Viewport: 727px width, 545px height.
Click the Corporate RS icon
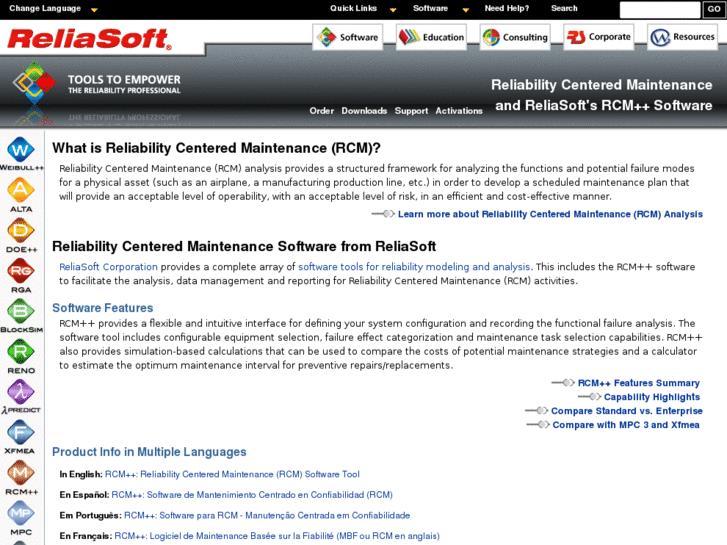coord(576,37)
